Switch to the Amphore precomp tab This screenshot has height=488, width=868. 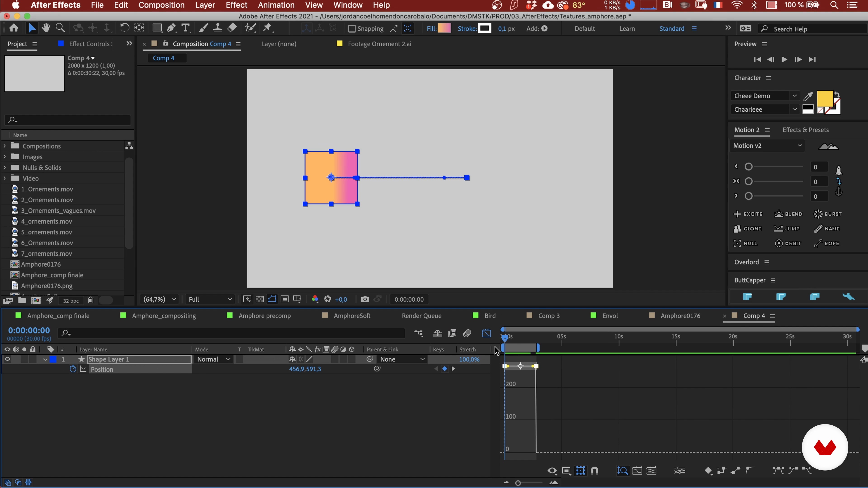pyautogui.click(x=264, y=316)
